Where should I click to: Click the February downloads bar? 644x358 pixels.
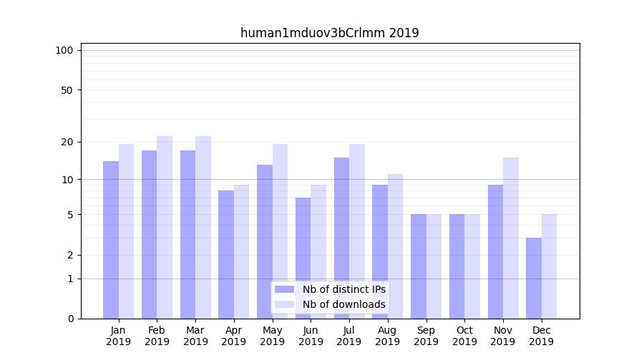click(x=165, y=228)
